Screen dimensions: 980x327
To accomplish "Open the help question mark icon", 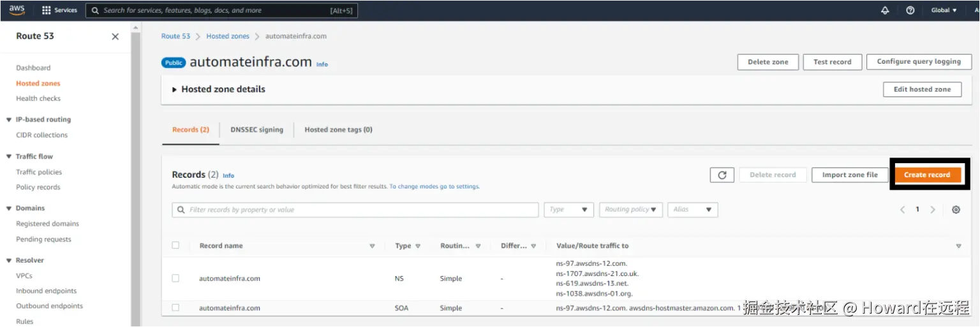I will [x=910, y=10].
